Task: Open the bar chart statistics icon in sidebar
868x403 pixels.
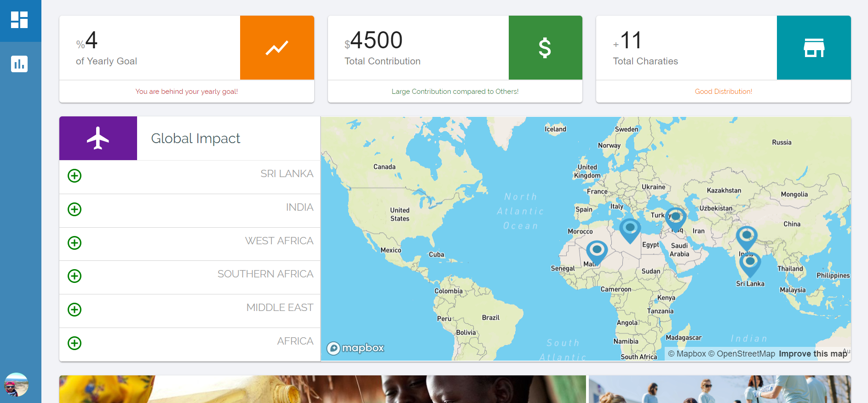Action: click(x=19, y=64)
